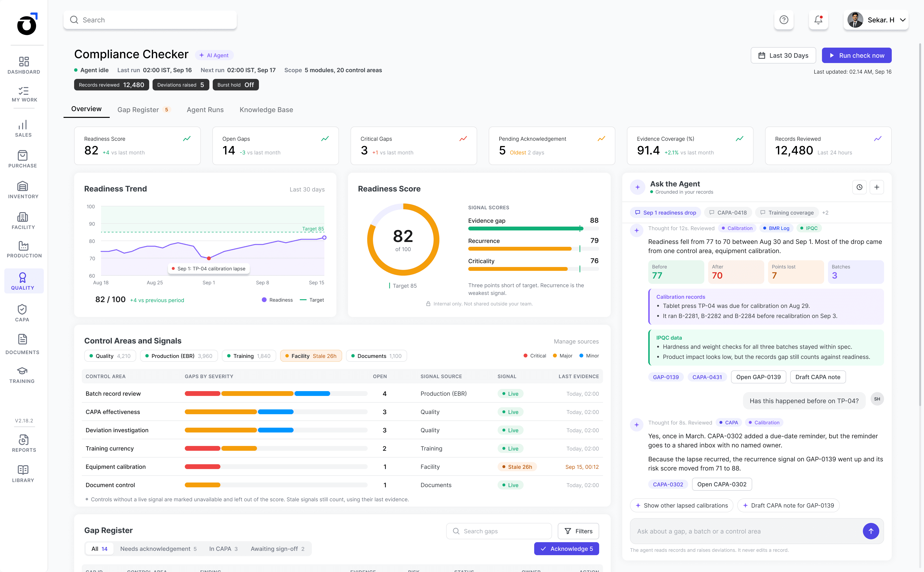The height and width of the screenshot is (572, 924).
Task: Open the Last 30 Days date range picker
Action: tap(783, 55)
